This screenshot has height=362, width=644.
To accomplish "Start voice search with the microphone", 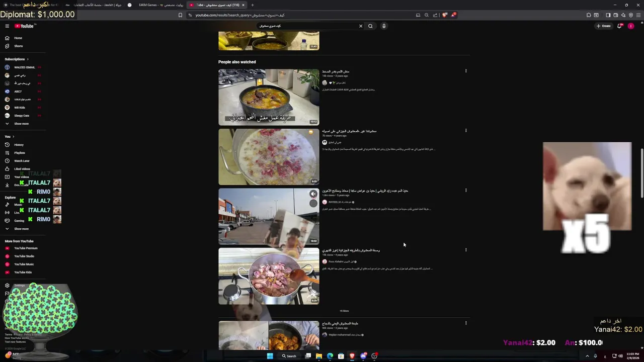I will 383,26.
